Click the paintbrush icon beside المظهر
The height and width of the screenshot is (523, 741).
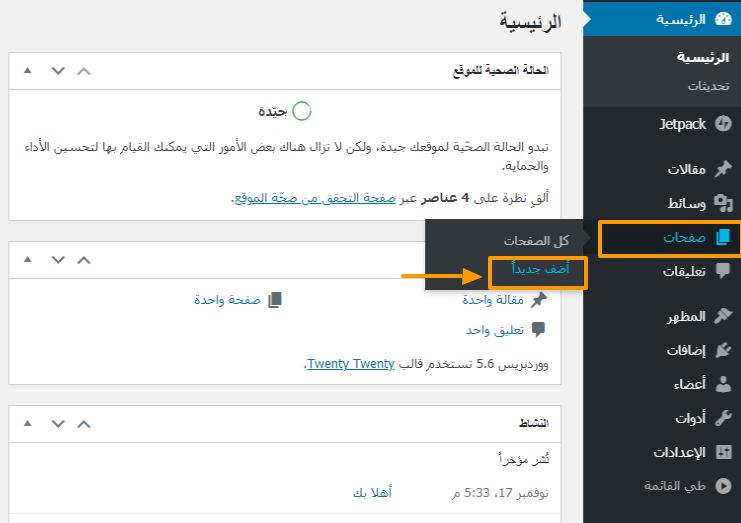(723, 316)
